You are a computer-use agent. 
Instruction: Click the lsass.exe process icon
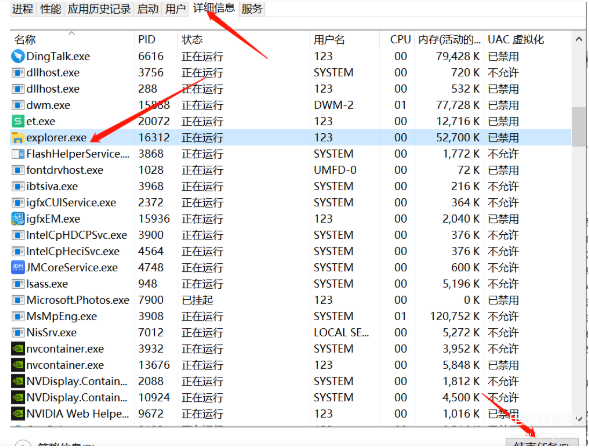pyautogui.click(x=18, y=284)
